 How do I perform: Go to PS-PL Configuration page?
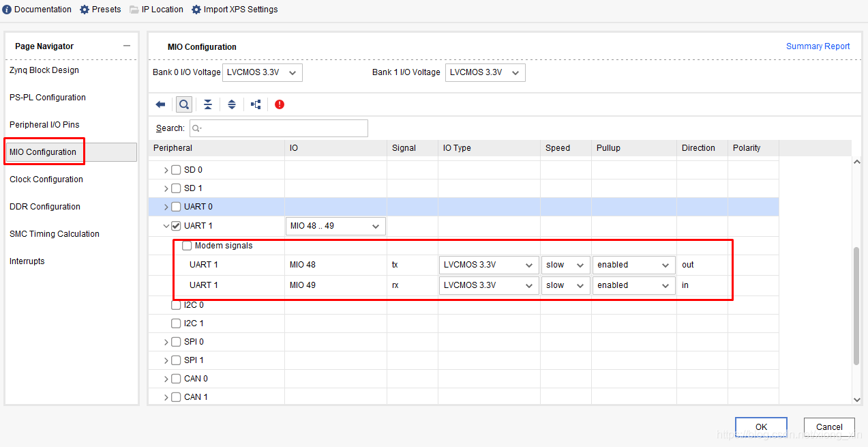pos(48,98)
